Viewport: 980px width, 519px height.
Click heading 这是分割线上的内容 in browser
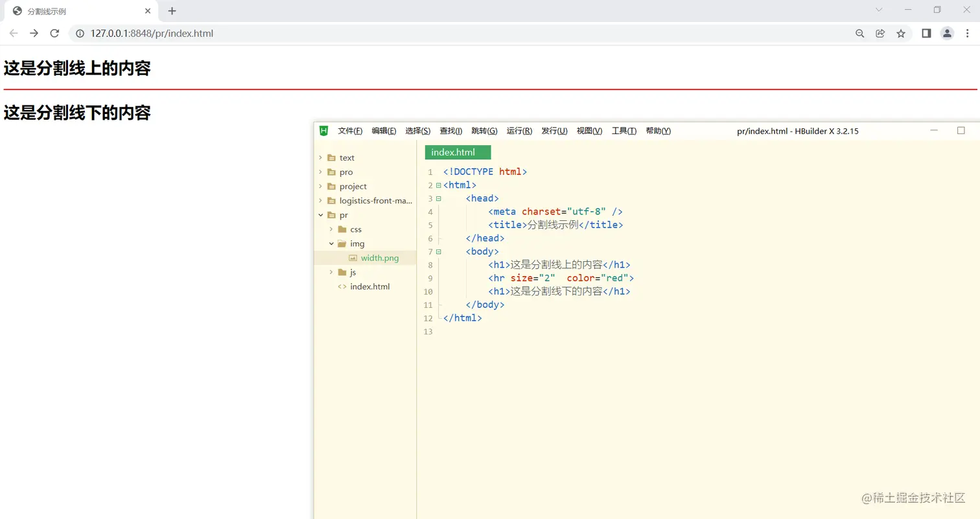pos(77,68)
